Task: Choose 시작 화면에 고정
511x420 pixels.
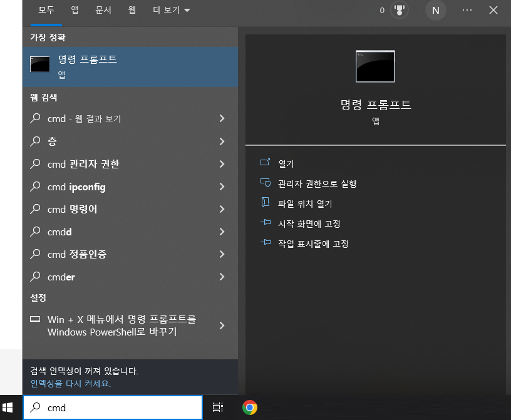Action: [309, 223]
